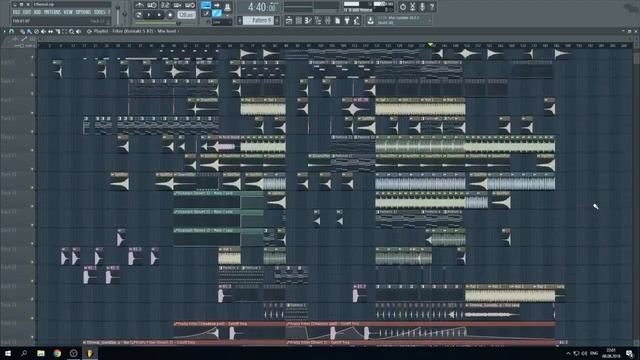Image resolution: width=640 pixels, height=360 pixels.
Task: Switch pattern/song mode button
Action: (x=138, y=15)
